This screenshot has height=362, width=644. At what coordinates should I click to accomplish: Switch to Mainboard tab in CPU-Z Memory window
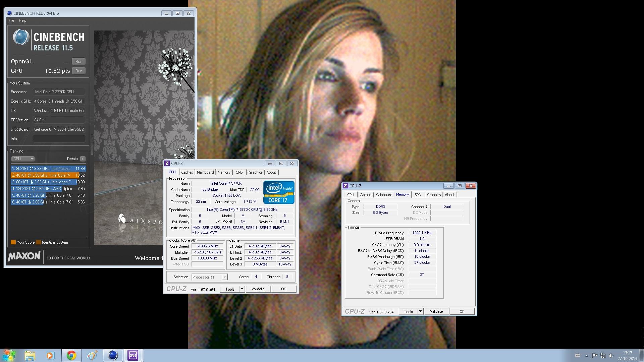click(x=384, y=195)
